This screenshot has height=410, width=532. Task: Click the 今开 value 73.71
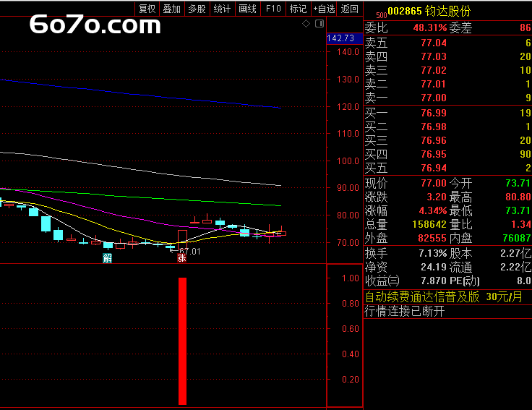518,183
